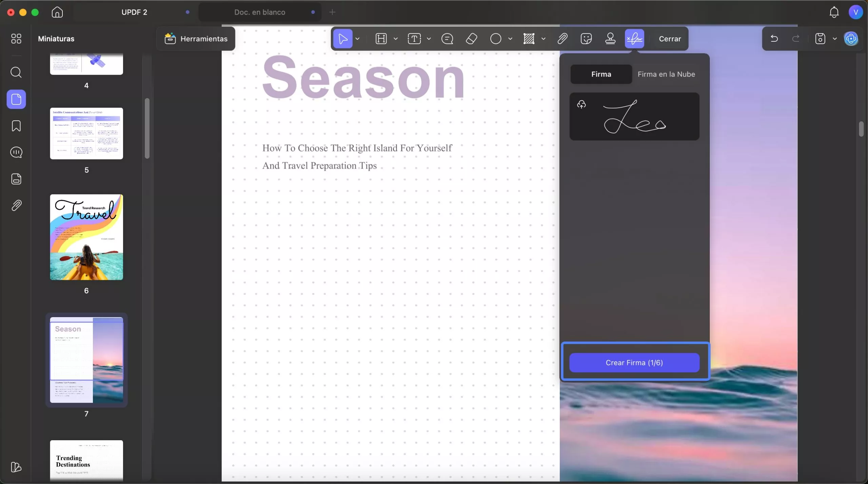Click the document vertical scrollbar
The height and width of the screenshot is (484, 868).
862,129
